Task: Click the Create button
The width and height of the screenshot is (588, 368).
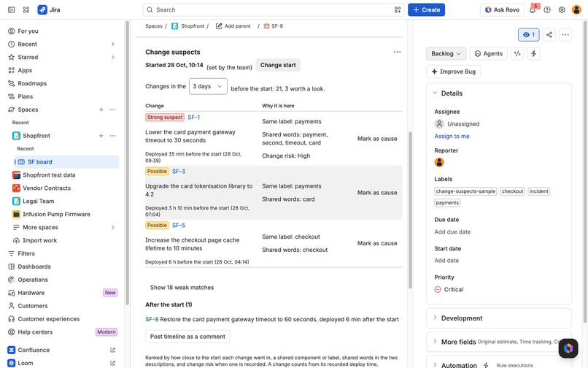Action: click(426, 9)
